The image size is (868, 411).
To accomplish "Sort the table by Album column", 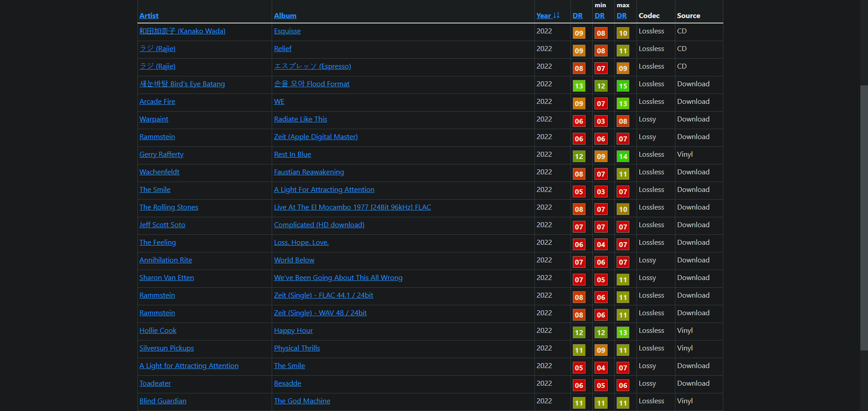I will pyautogui.click(x=285, y=15).
